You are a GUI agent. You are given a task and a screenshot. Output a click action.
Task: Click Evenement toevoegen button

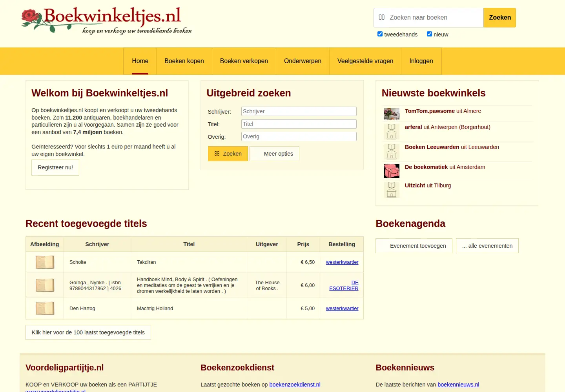click(414, 246)
